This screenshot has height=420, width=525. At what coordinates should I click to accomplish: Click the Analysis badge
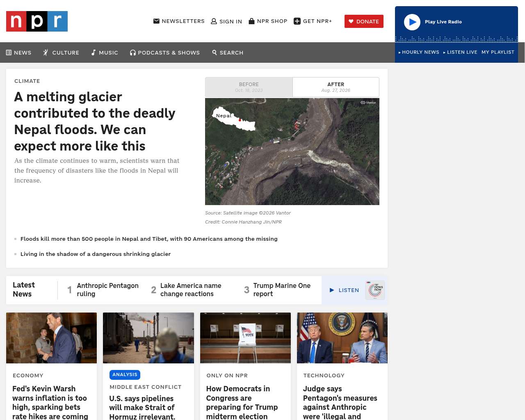125,374
